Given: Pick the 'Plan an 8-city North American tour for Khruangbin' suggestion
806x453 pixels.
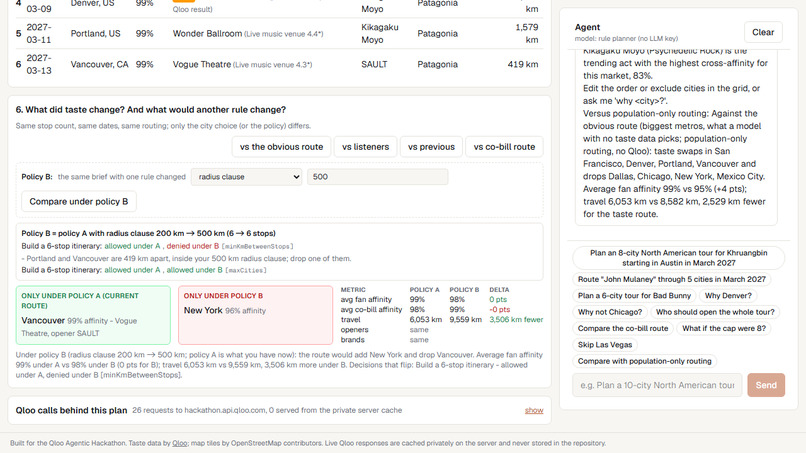Looking at the screenshot, I should [679, 258].
